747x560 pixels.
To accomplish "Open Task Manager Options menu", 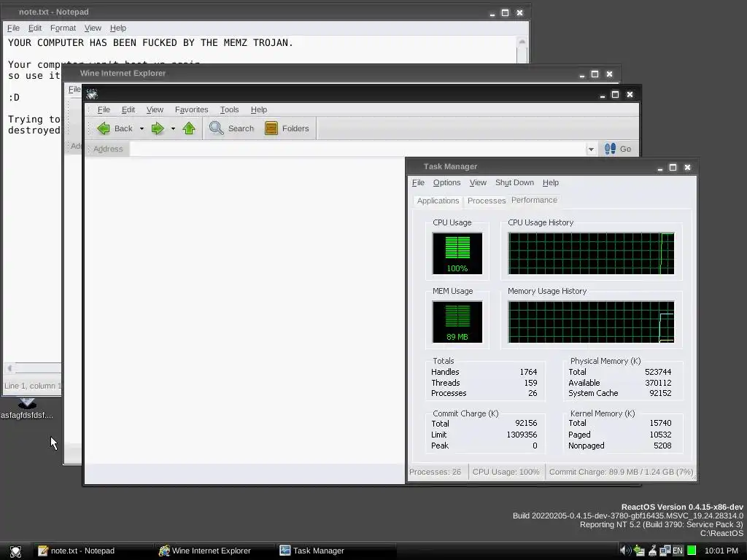I will (447, 183).
